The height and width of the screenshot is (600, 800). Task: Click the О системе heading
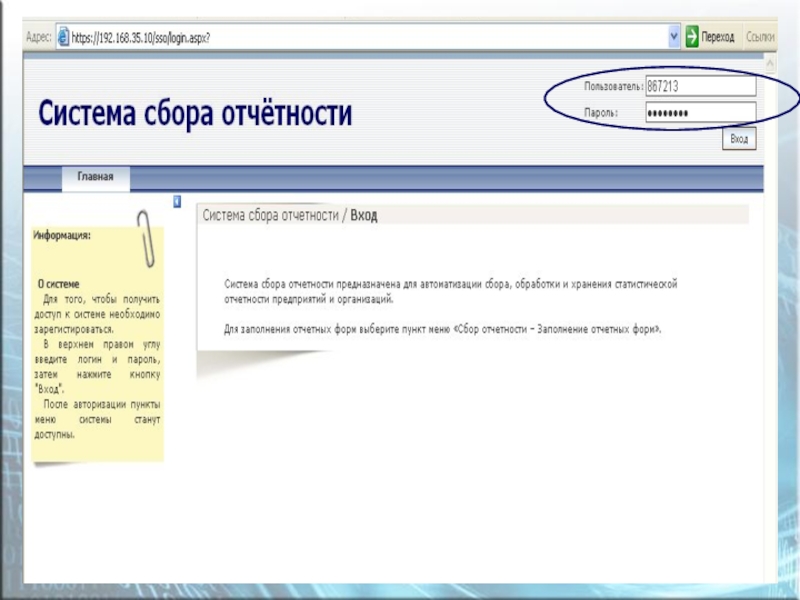click(x=58, y=284)
